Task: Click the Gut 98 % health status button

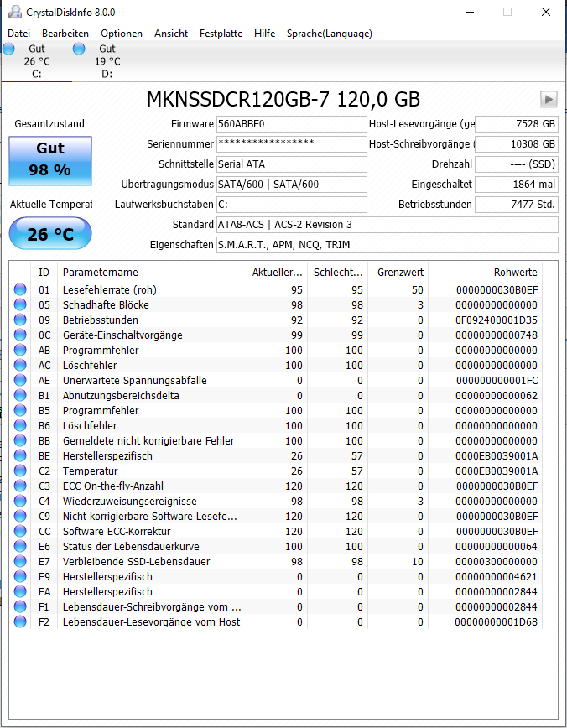Action: (50, 161)
